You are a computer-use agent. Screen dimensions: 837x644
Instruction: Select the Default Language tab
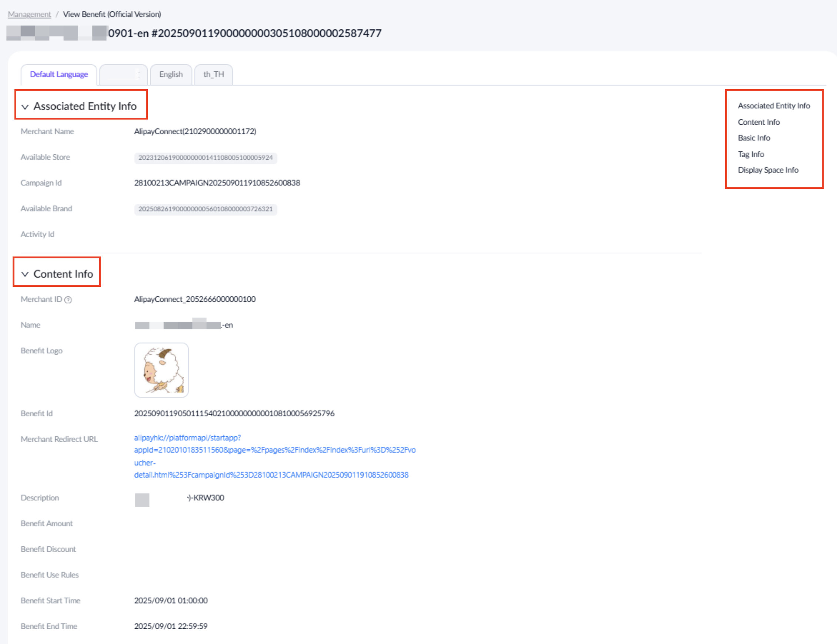tap(59, 74)
